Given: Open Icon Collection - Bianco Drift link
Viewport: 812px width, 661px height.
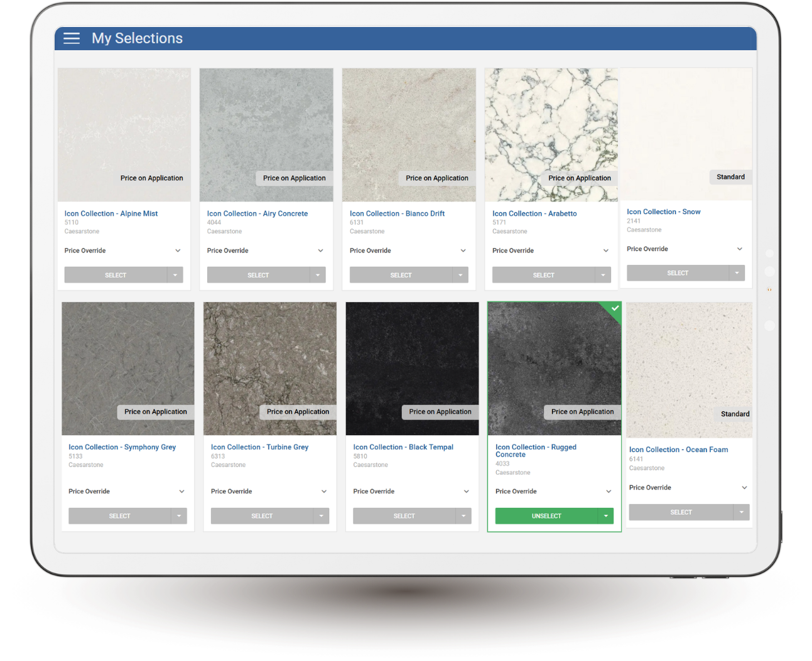Looking at the screenshot, I should click(397, 213).
